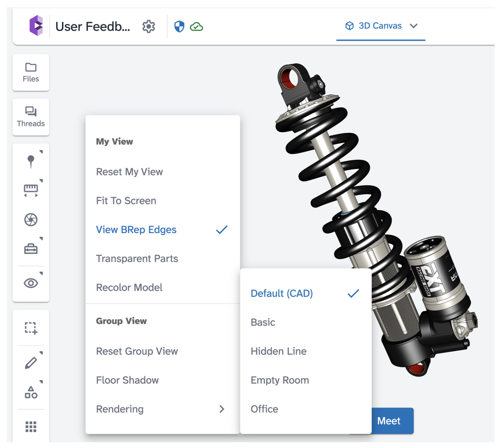Toggle View BRep Edges option
Viewport: 501px width, 448px height.
tap(163, 230)
